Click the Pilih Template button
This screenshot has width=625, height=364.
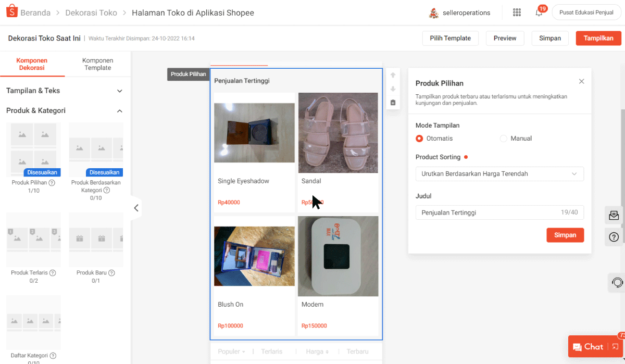[x=450, y=38]
